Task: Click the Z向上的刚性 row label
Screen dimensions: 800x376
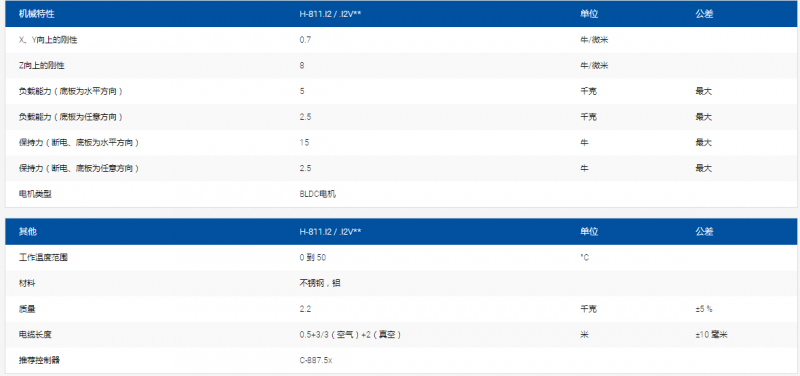Action: (42, 66)
